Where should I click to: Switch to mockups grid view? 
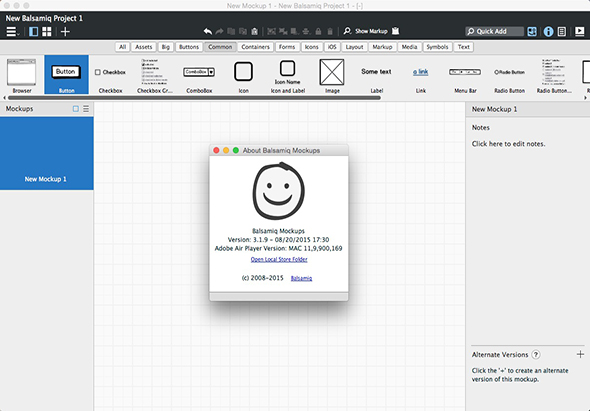47,32
